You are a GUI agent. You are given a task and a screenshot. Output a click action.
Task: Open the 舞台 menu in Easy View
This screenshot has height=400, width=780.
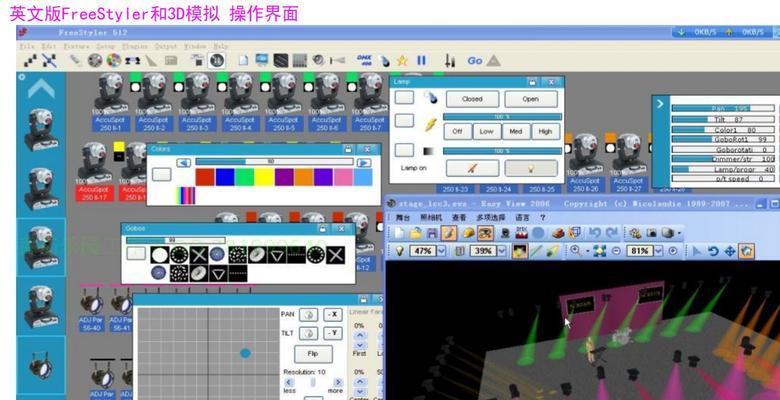pos(402,218)
